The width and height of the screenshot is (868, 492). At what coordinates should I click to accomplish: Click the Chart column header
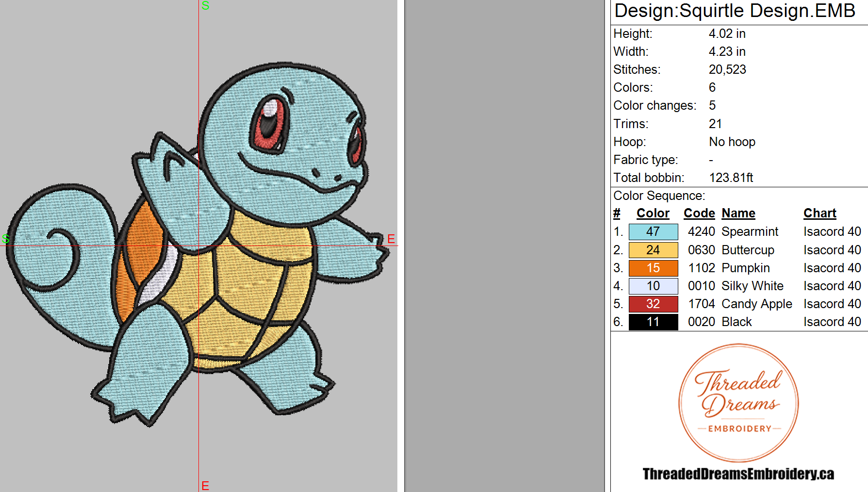(x=820, y=213)
